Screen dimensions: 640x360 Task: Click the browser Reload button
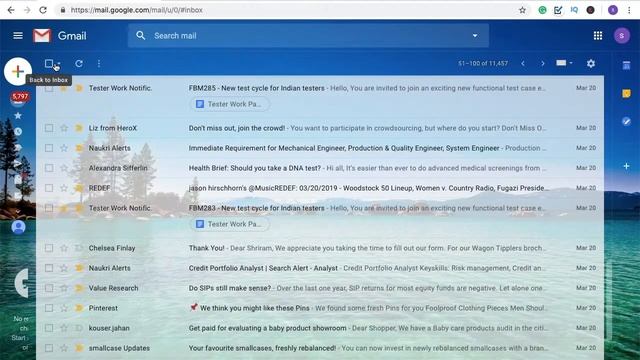point(43,10)
